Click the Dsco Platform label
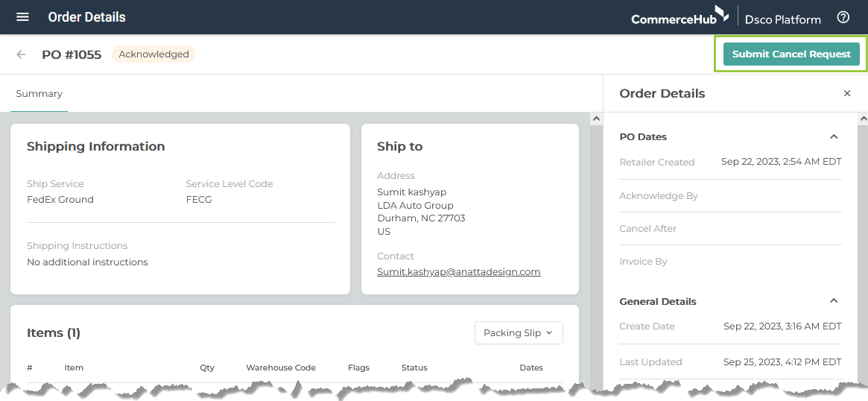The image size is (868, 401). [783, 19]
